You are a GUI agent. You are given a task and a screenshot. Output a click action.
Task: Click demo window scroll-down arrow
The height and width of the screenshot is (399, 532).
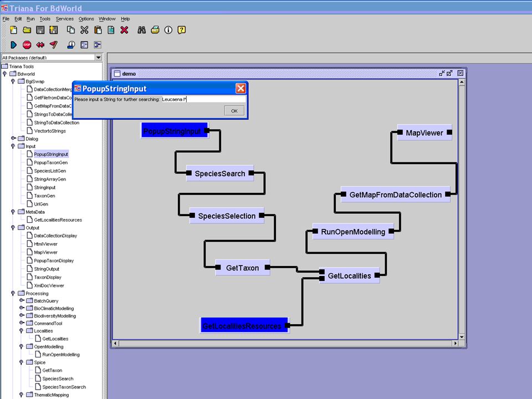[462, 336]
